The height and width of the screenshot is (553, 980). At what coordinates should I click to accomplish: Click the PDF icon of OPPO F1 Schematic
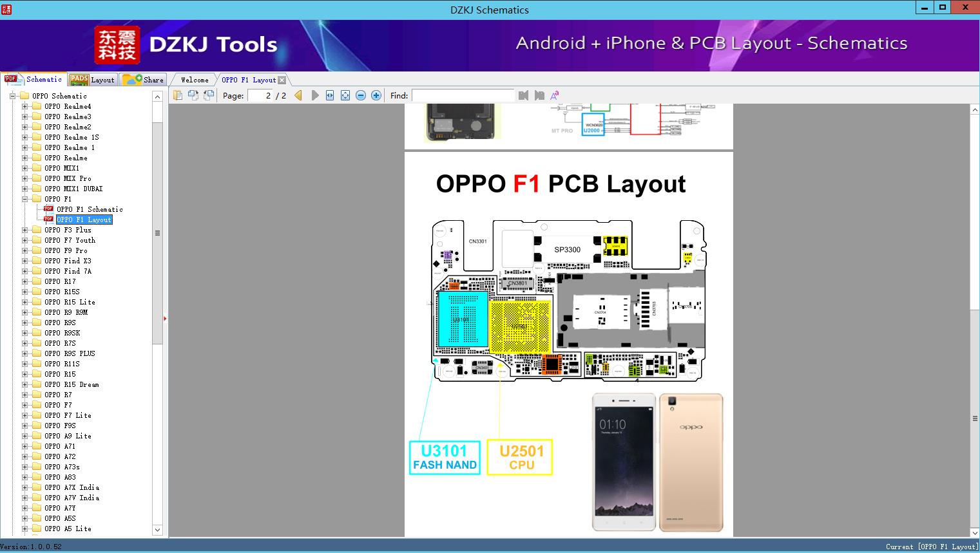tap(48, 209)
